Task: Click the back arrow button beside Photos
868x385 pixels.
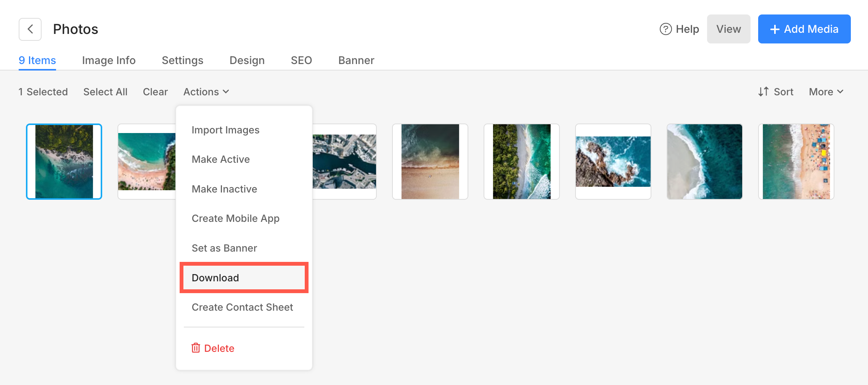Action: point(30,29)
